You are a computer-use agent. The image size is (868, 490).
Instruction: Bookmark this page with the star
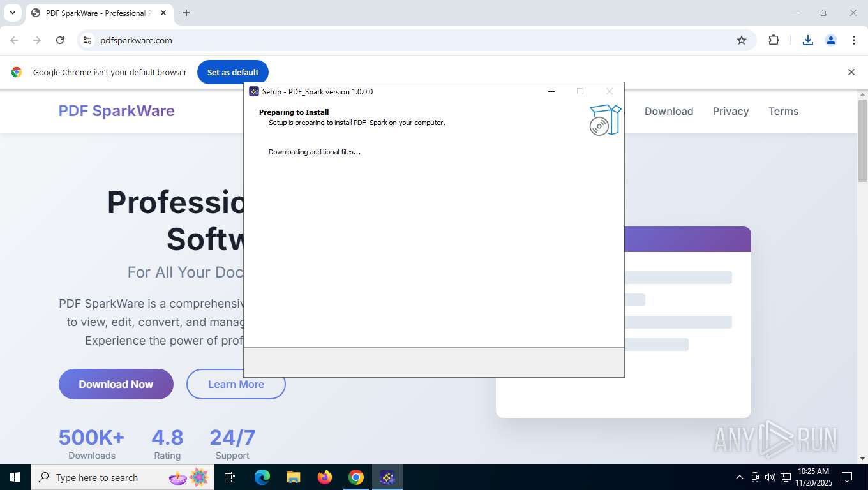[x=742, y=40]
